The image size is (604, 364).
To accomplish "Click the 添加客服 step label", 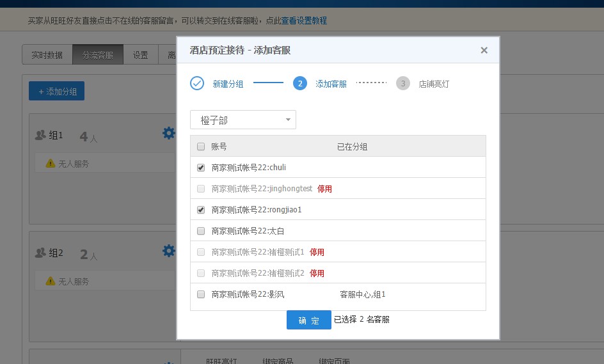I will pyautogui.click(x=331, y=84).
